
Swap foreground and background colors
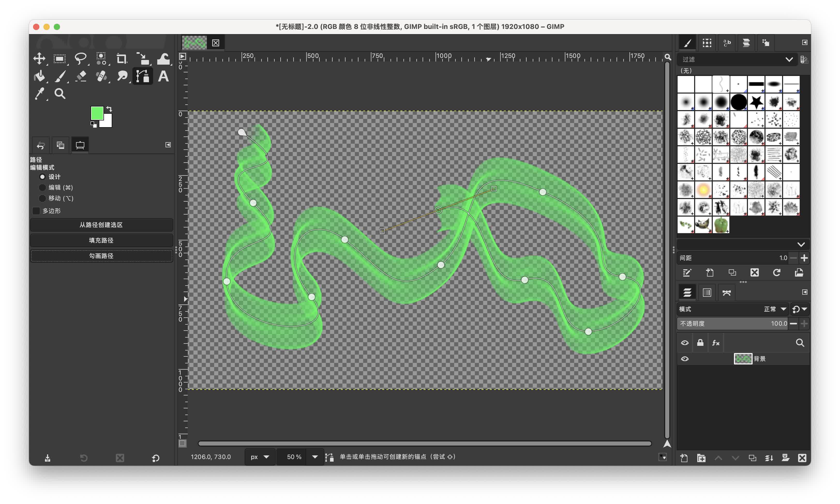(x=109, y=109)
